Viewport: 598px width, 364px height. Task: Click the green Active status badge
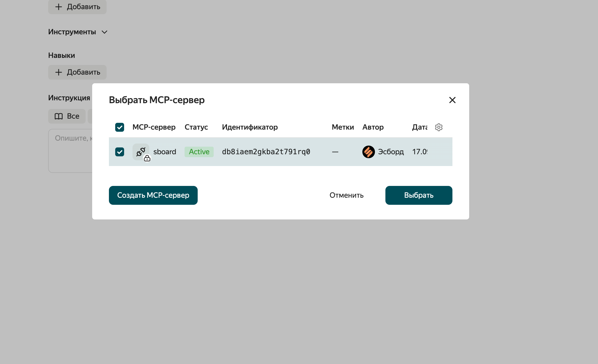(x=199, y=152)
